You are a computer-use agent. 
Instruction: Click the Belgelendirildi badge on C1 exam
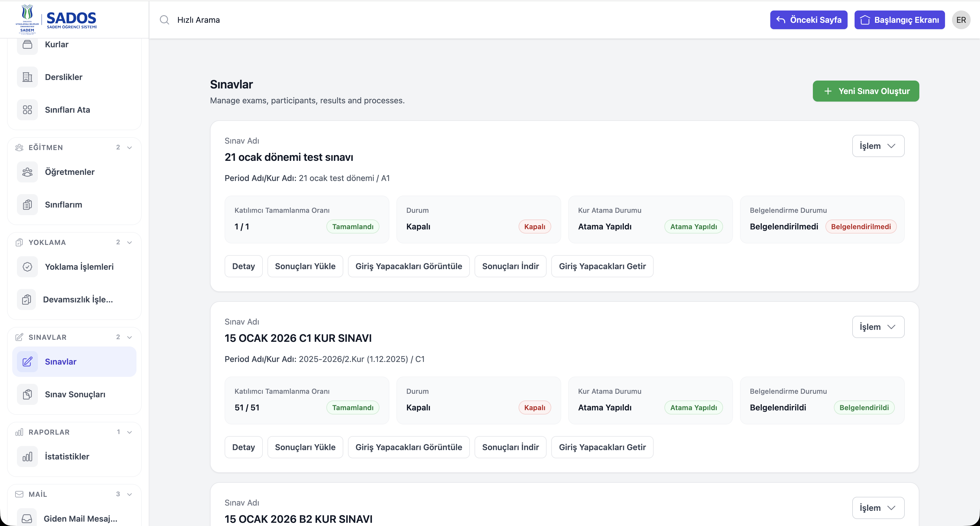coord(864,407)
